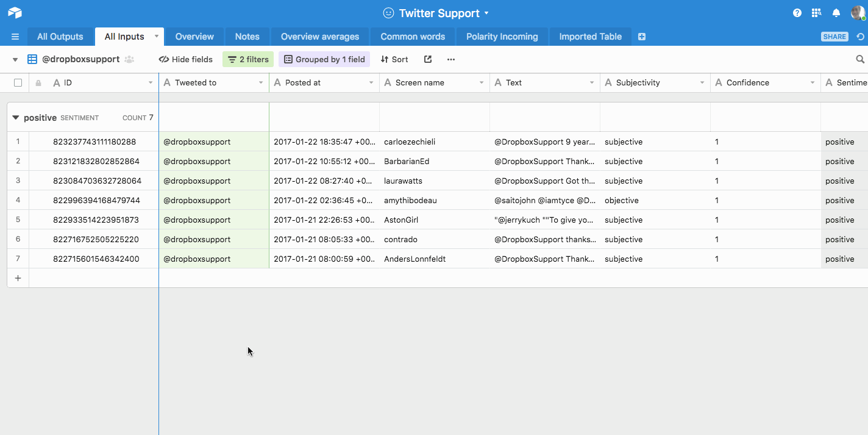Switch to Imported Table tab
The width and height of the screenshot is (868, 435).
click(591, 37)
